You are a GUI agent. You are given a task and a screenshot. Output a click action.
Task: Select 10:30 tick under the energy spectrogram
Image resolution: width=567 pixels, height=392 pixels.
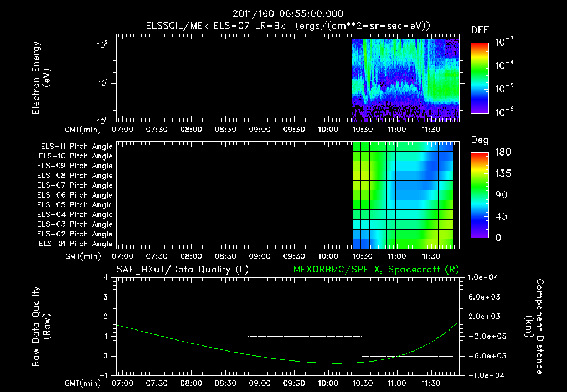[362, 130]
